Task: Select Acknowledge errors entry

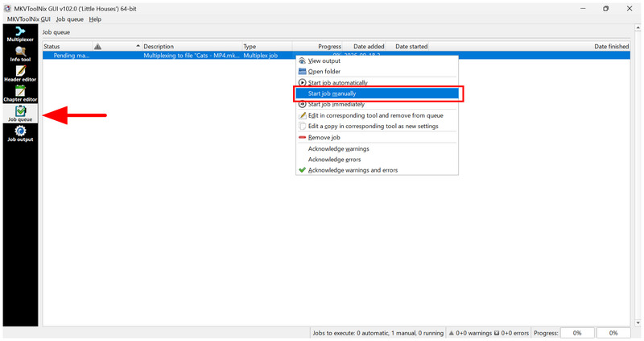Action: point(377,160)
